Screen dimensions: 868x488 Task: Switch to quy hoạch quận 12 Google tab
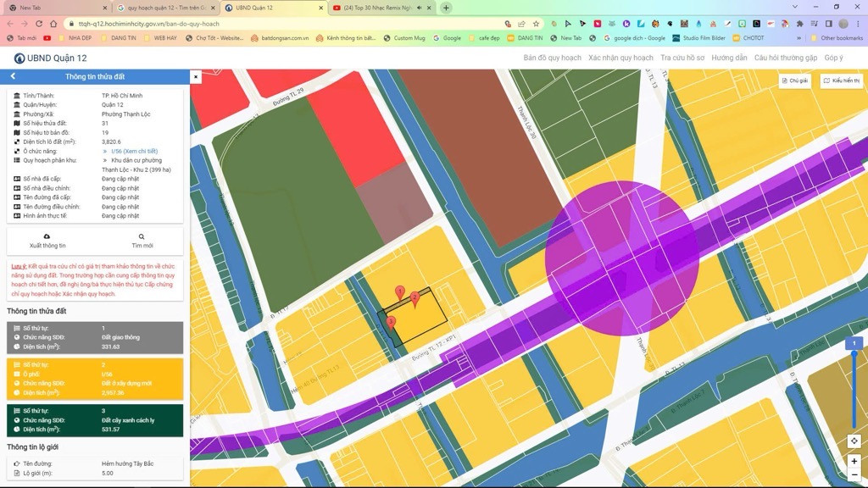pyautogui.click(x=166, y=8)
